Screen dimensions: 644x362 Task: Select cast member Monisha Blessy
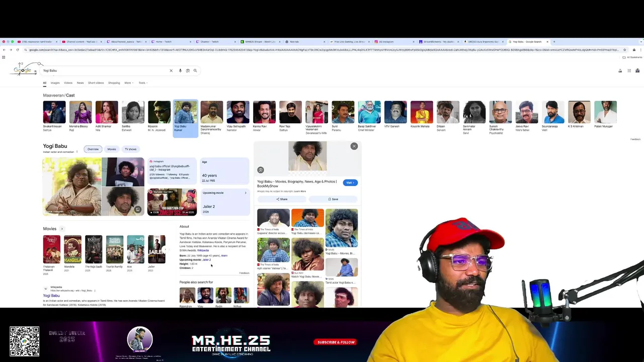(x=80, y=116)
